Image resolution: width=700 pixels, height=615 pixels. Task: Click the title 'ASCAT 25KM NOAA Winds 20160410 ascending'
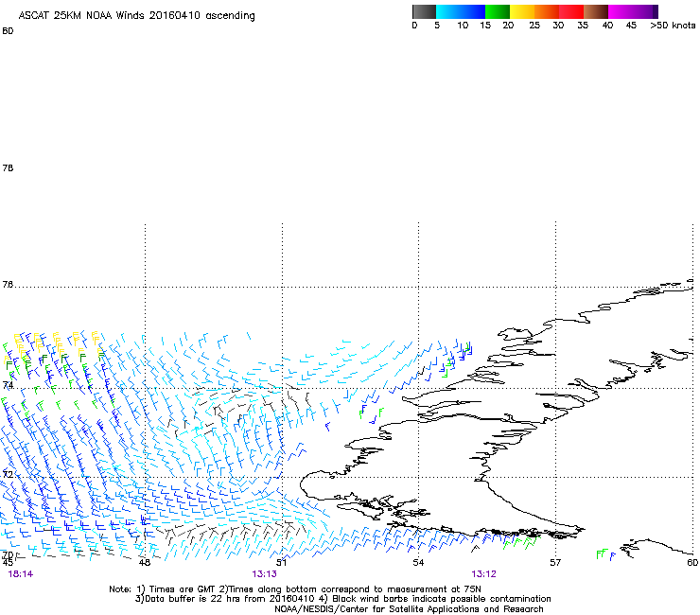pos(136,16)
